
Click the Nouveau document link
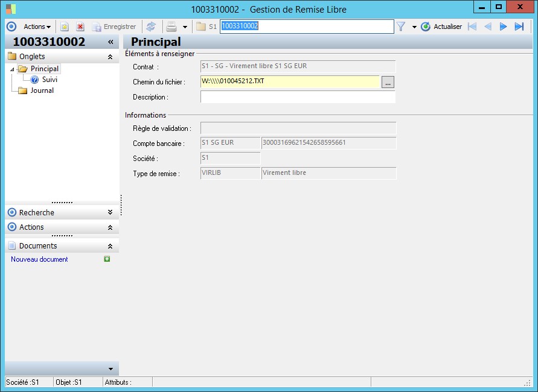(39, 259)
